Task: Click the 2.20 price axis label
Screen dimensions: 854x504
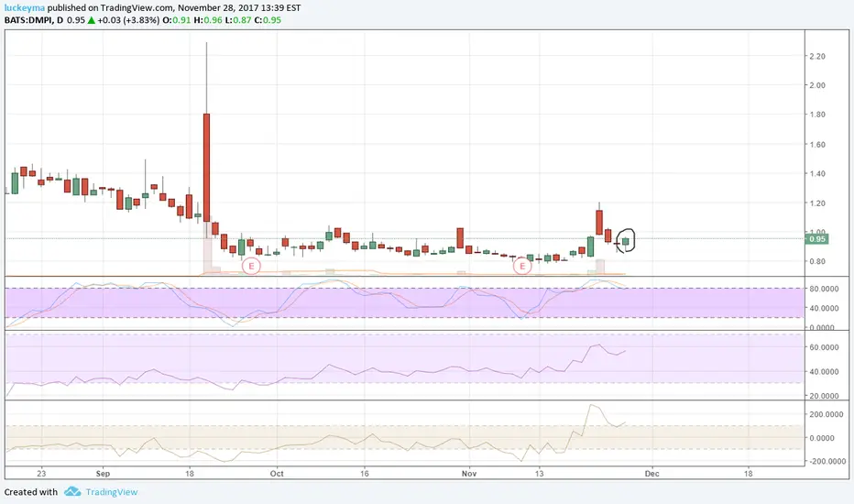Action: tap(817, 56)
